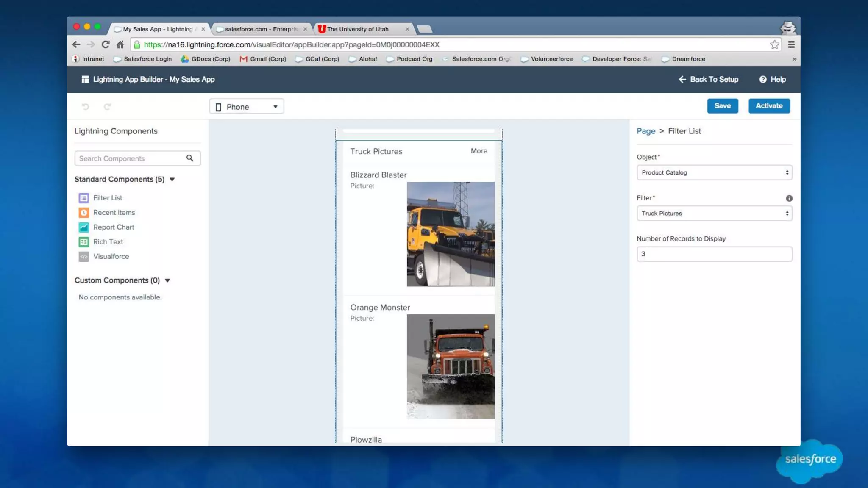This screenshot has height=488, width=868.
Task: Click the Filter info icon
Action: click(x=789, y=198)
